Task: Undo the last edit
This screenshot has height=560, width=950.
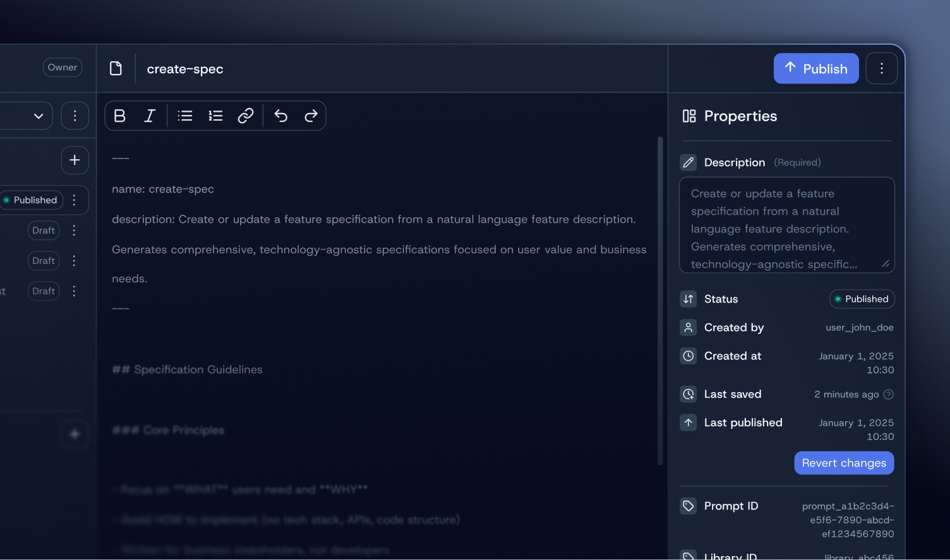Action: tap(281, 116)
